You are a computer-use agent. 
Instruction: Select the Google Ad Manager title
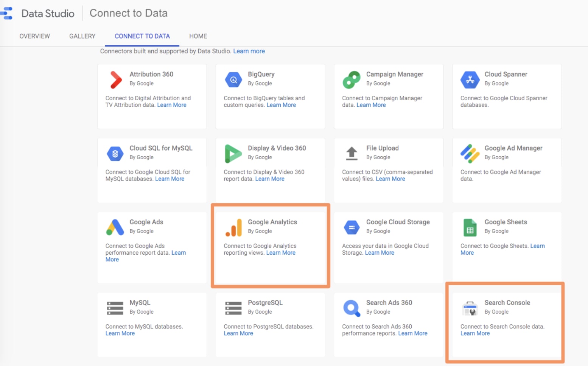(513, 148)
